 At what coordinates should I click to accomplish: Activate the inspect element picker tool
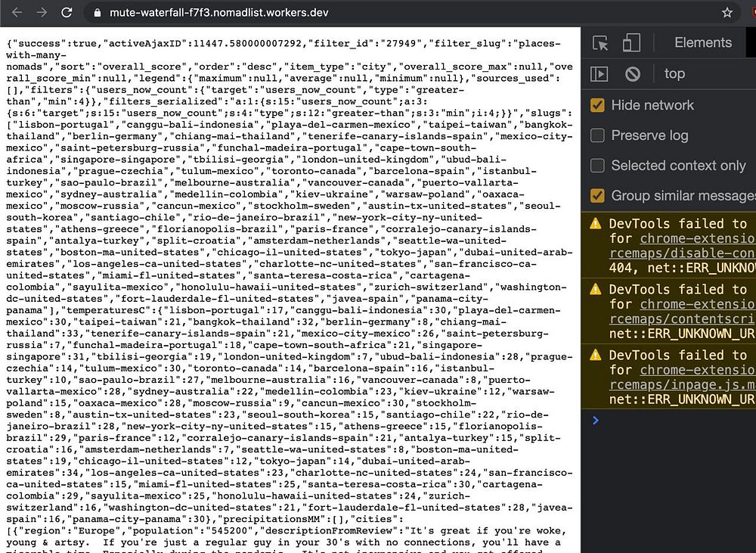601,43
